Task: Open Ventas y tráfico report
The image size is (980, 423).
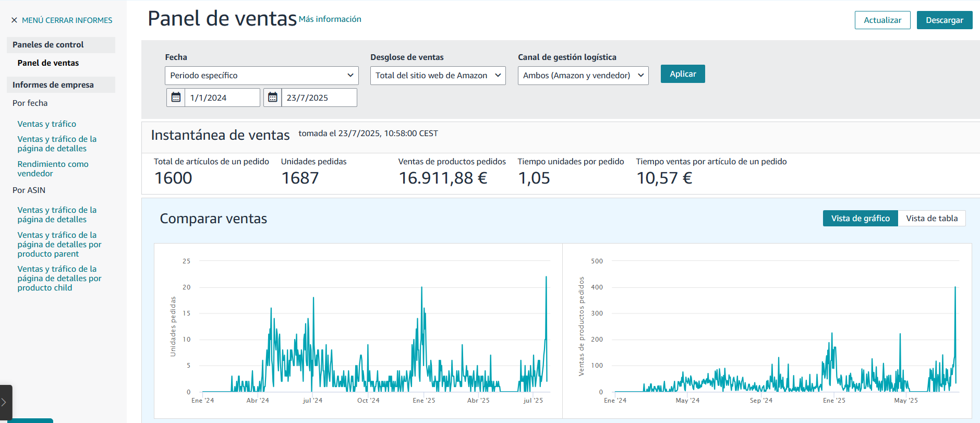Action: pos(47,124)
